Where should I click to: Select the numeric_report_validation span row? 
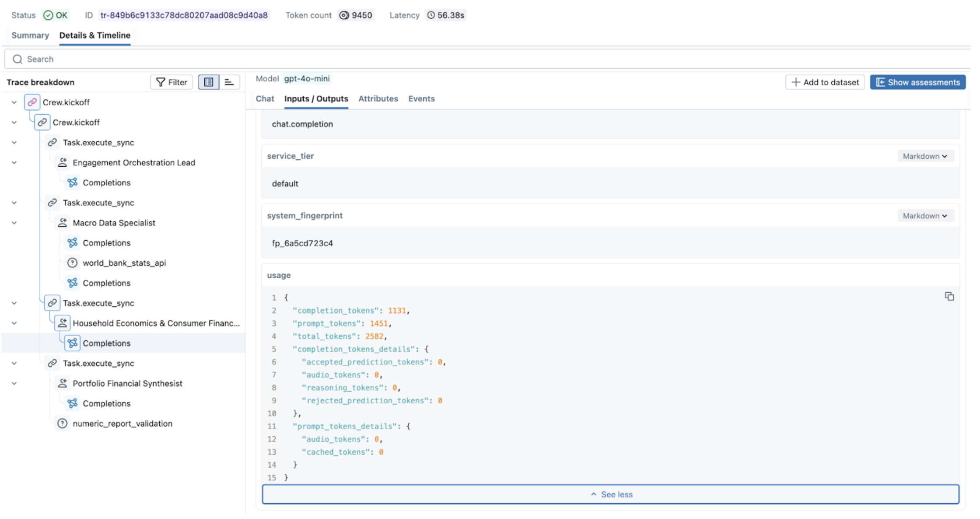tap(124, 424)
